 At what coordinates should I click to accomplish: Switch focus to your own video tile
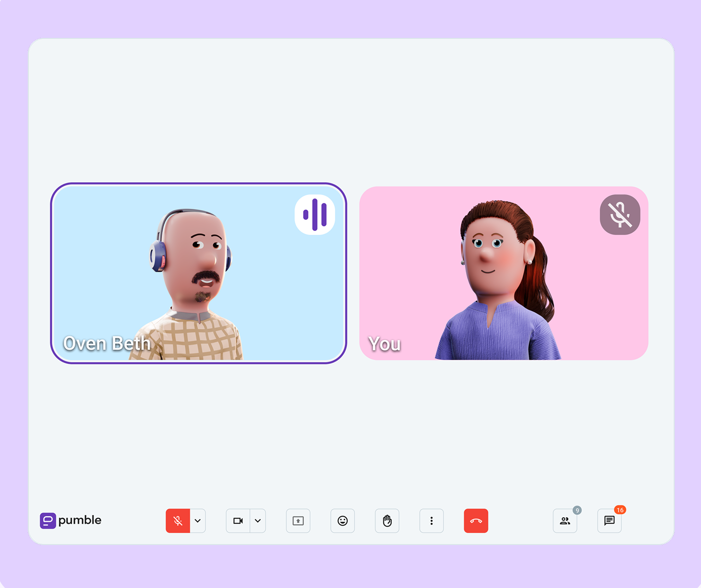[503, 273]
